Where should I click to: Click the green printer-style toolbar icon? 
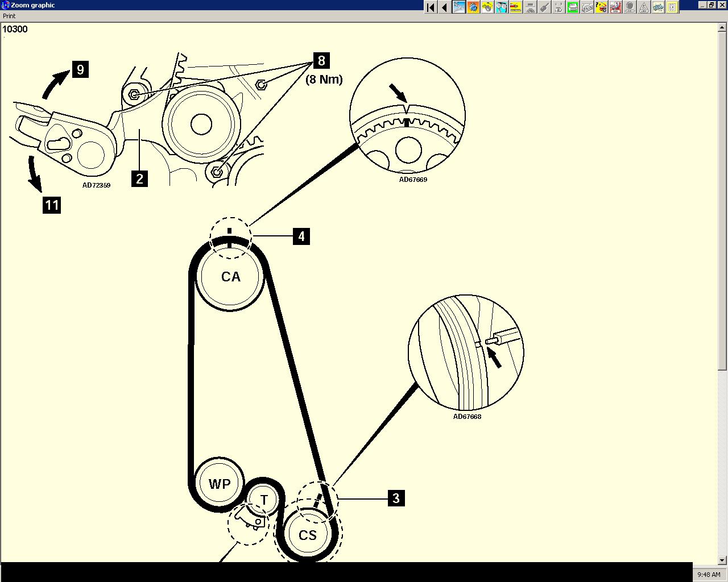[573, 7]
